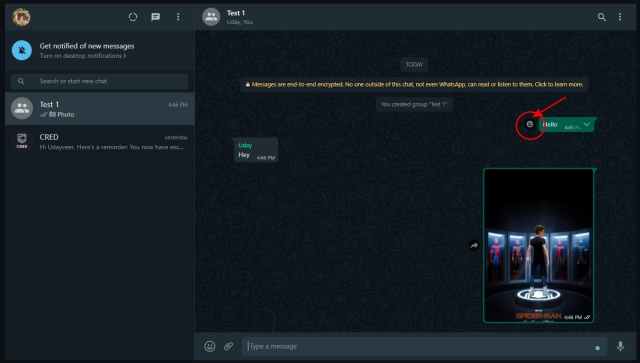
Task: Open the emoji picker
Action: point(210,346)
